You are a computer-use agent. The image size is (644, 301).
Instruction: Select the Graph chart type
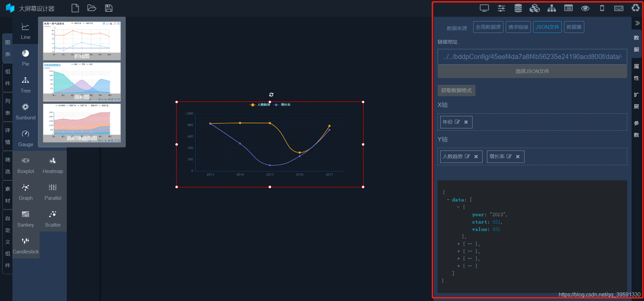pos(26,192)
